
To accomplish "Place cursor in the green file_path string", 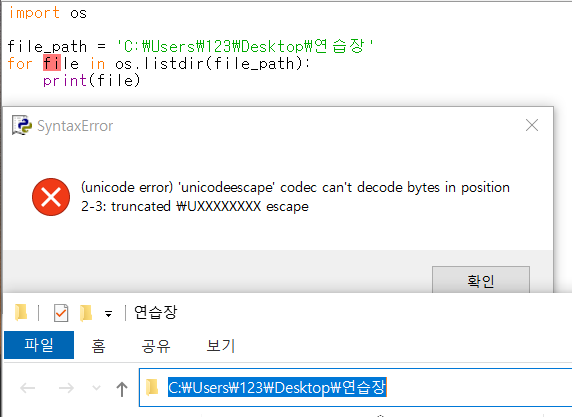I will [x=244, y=46].
